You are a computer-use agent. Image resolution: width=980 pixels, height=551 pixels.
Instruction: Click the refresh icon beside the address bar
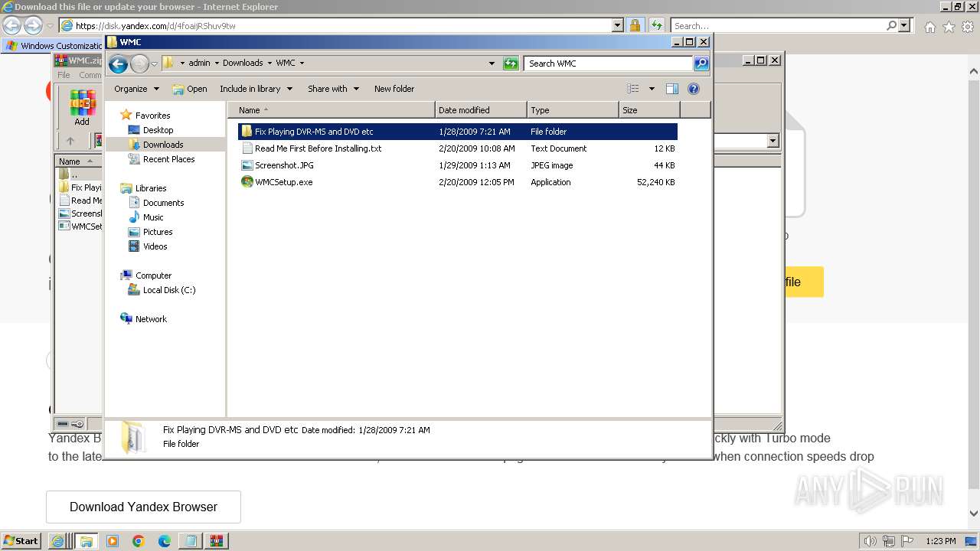pos(511,64)
